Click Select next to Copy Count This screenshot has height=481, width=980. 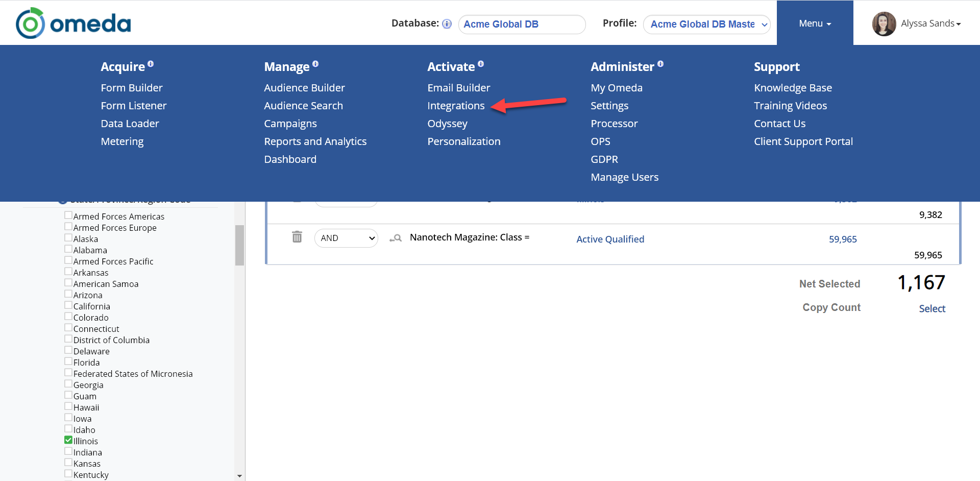[x=932, y=308]
